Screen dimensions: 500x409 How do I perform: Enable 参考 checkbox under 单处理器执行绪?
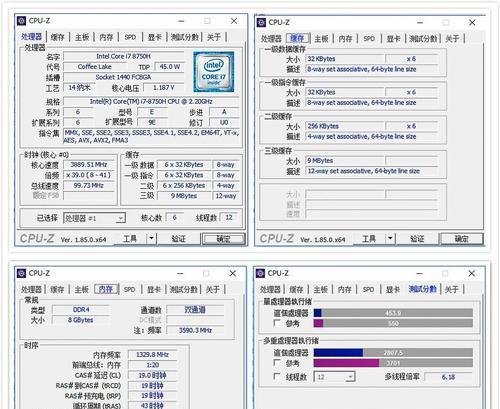pos(277,323)
